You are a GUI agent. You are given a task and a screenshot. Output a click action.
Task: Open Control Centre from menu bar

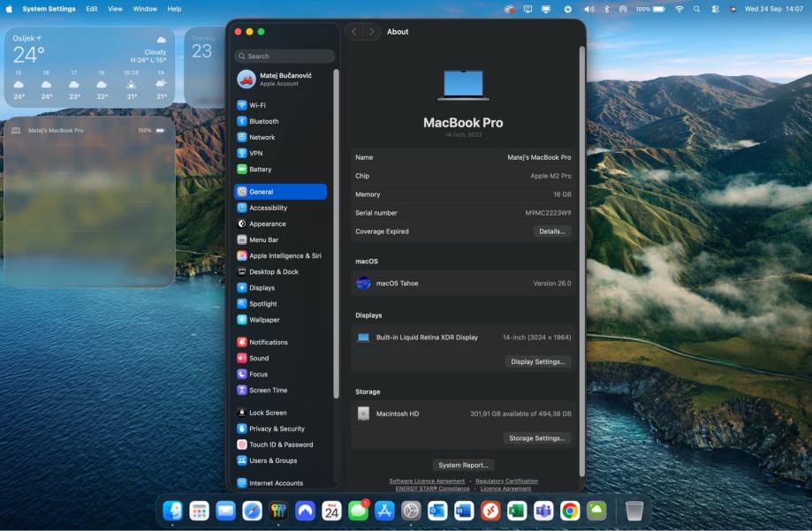click(715, 9)
